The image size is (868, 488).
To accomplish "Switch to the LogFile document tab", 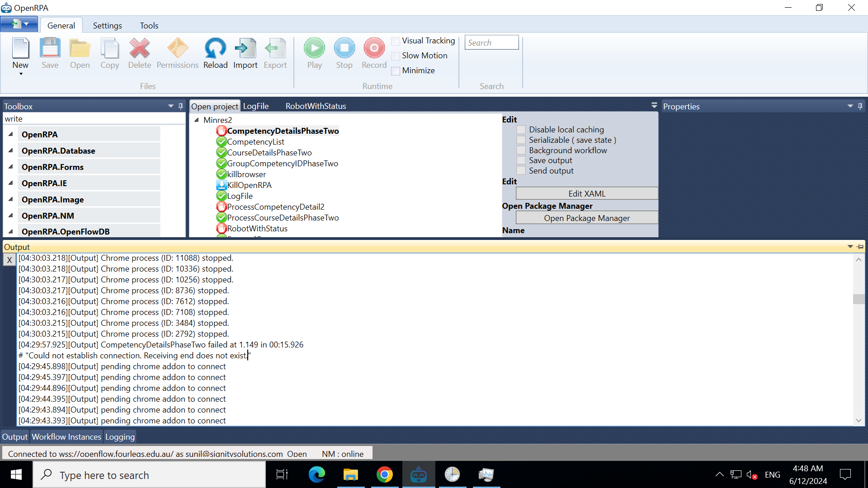I will pyautogui.click(x=256, y=106).
